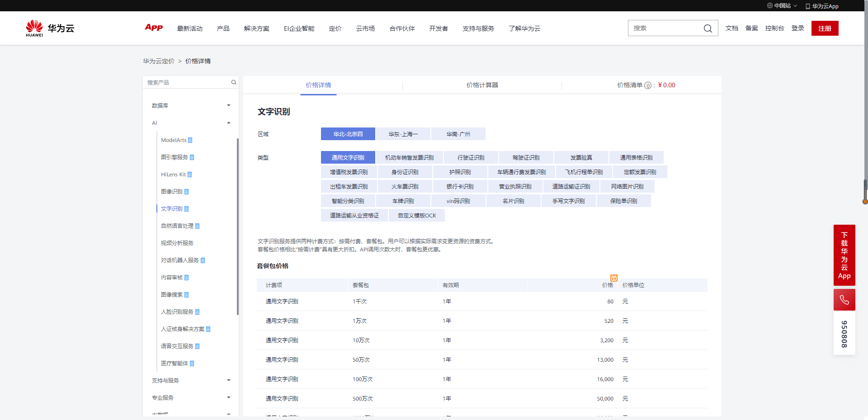Focus the header 搜索 input field
The image size is (868, 420).
665,28
